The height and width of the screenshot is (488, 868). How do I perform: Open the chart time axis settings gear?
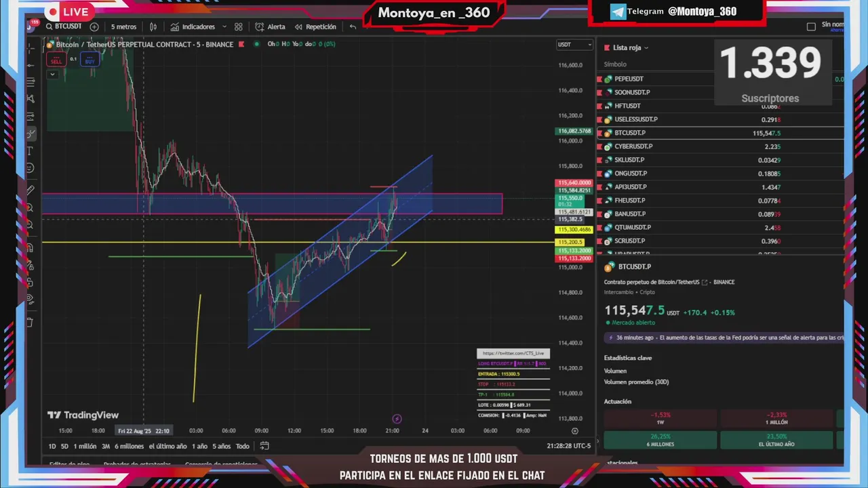(x=575, y=430)
